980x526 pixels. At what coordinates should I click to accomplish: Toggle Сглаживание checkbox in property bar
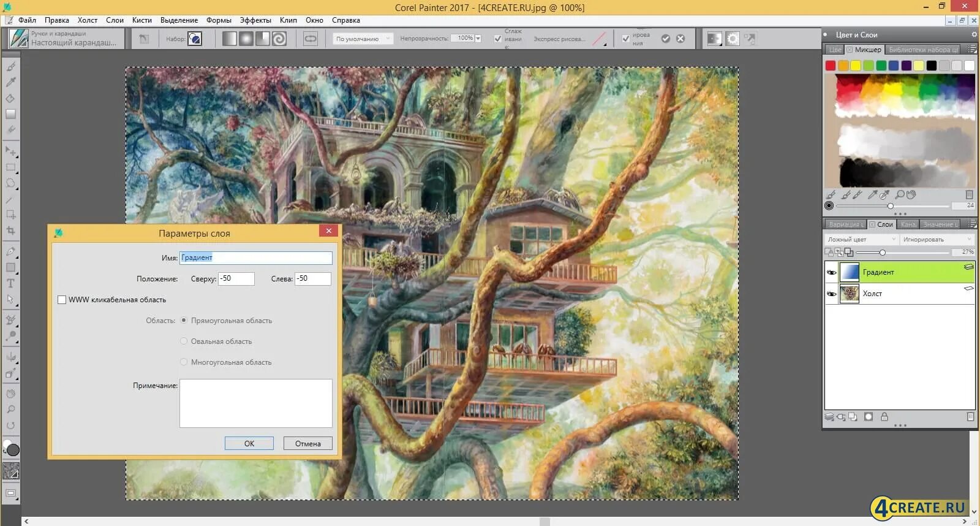point(498,39)
